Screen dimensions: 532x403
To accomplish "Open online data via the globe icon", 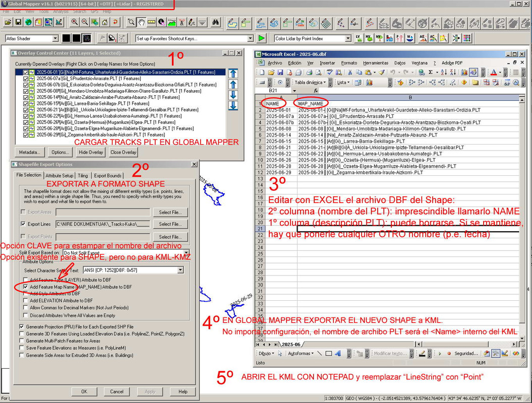I will point(29,23).
